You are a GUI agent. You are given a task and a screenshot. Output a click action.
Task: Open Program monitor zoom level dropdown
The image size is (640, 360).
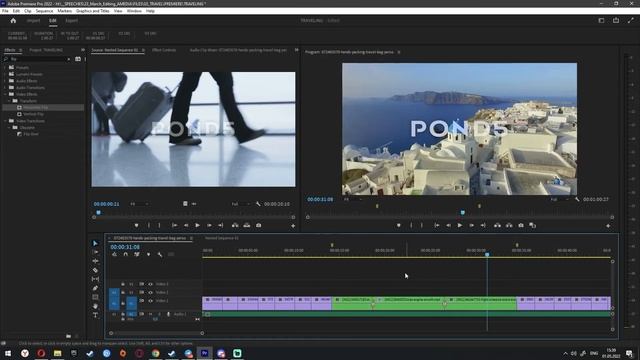(x=353, y=199)
